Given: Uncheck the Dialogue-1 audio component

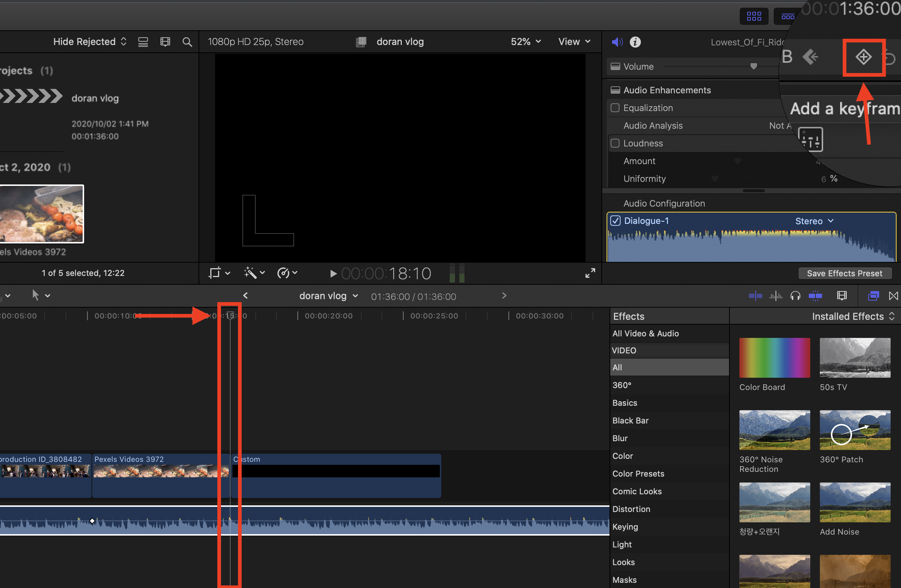Looking at the screenshot, I should (615, 221).
